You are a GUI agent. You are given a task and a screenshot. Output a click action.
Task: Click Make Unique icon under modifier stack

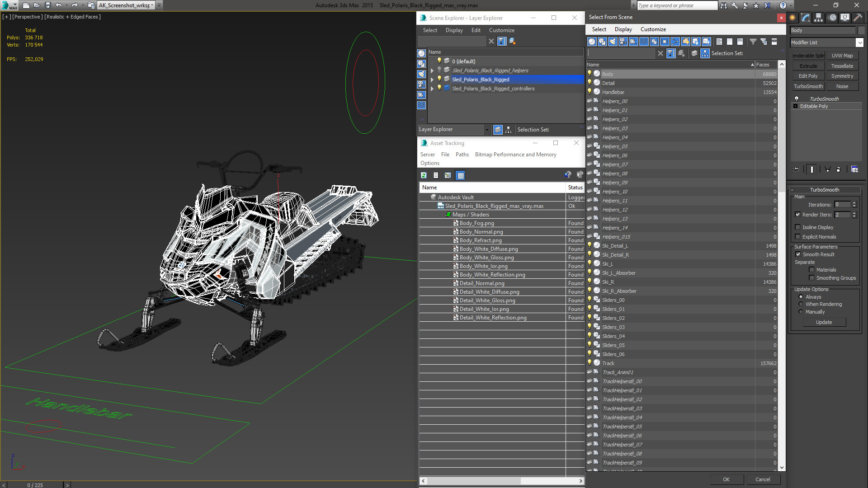click(x=827, y=169)
